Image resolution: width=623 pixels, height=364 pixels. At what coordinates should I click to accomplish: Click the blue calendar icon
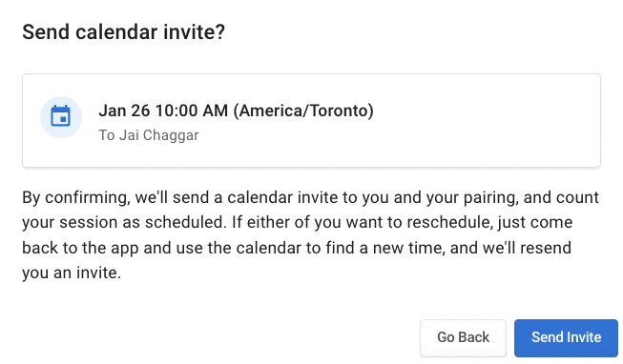tap(61, 116)
